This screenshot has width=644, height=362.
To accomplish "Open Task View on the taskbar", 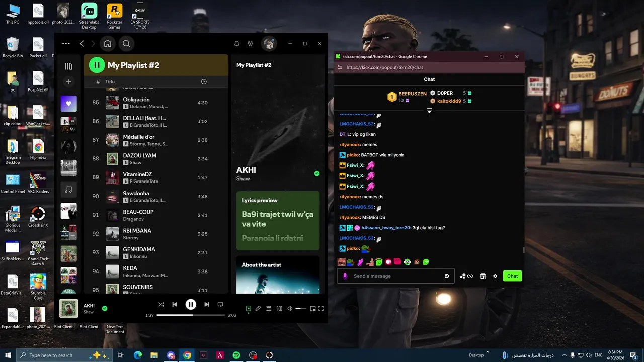I will 121,355.
